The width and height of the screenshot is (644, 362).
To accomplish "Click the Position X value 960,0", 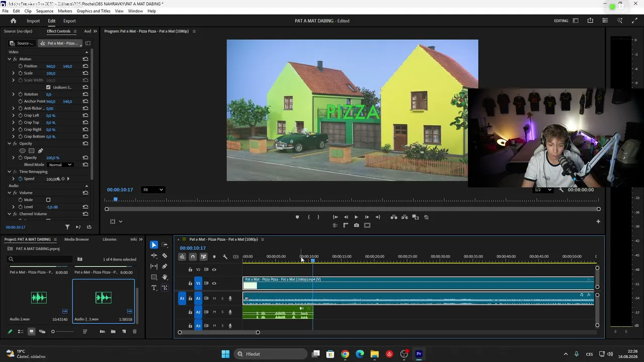I will [51, 66].
